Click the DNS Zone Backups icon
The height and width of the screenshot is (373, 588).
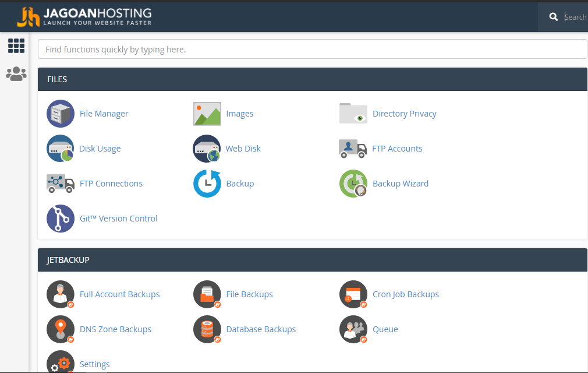coord(61,329)
